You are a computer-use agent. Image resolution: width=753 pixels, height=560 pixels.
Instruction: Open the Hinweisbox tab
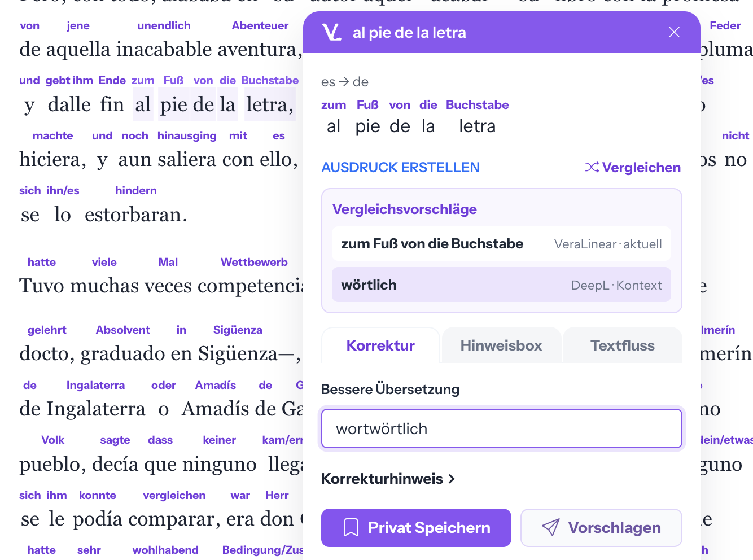501,345
